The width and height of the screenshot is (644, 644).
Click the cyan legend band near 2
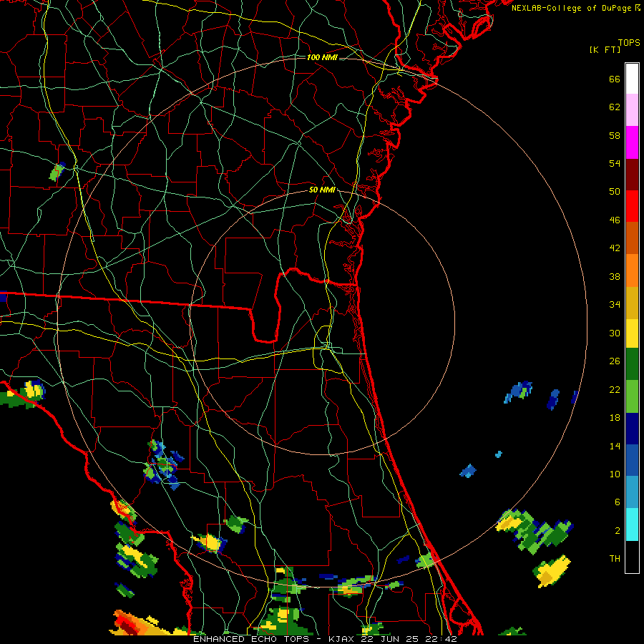pyautogui.click(x=632, y=525)
